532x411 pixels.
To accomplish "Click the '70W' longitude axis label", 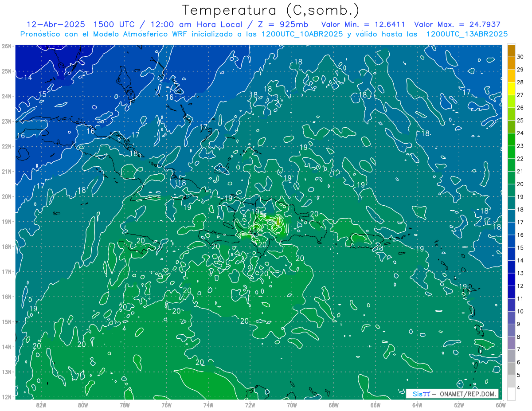I will 292,405.
